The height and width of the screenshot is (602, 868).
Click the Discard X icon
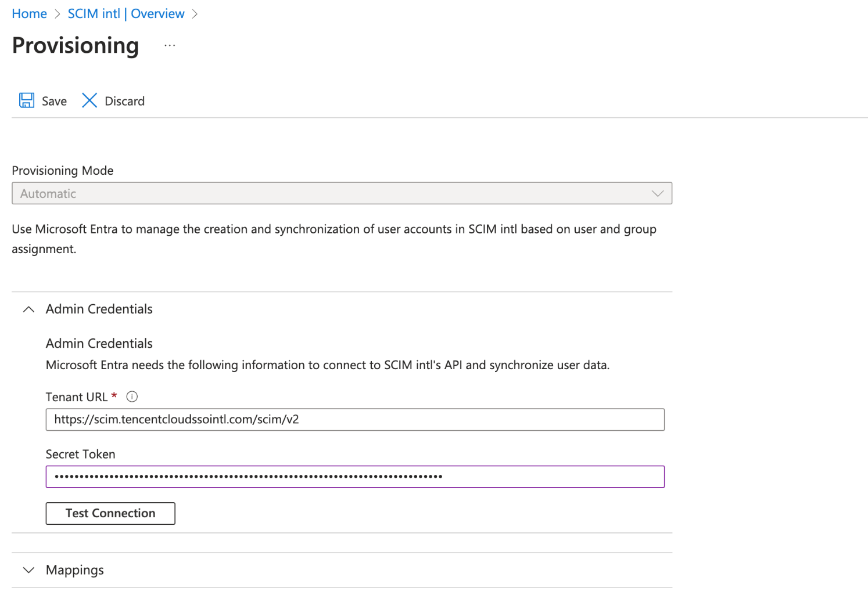click(89, 100)
